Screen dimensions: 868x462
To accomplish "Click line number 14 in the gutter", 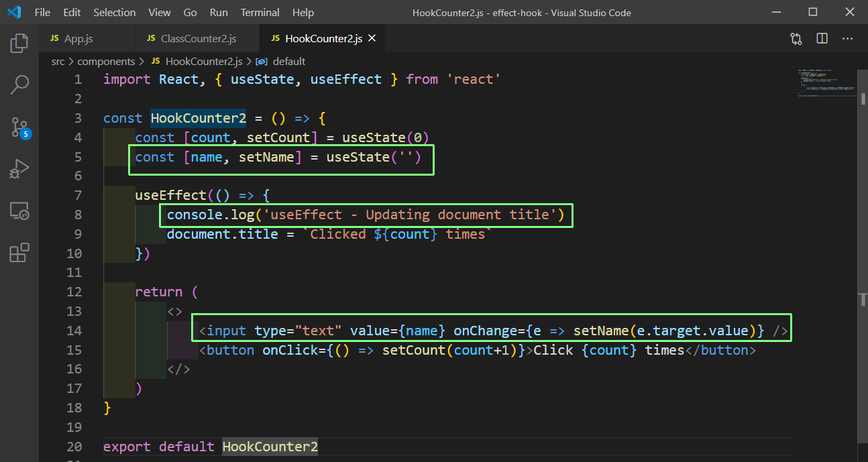I will 74,331.
